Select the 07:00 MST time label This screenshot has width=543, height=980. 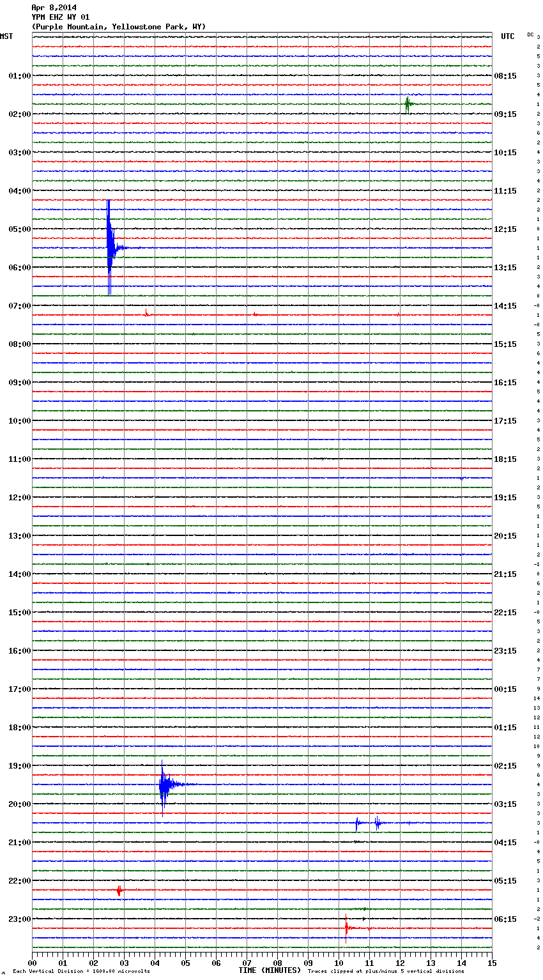19,306
